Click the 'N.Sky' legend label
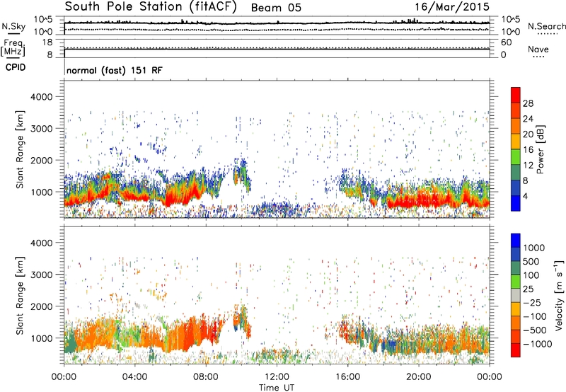 (x=13, y=26)
